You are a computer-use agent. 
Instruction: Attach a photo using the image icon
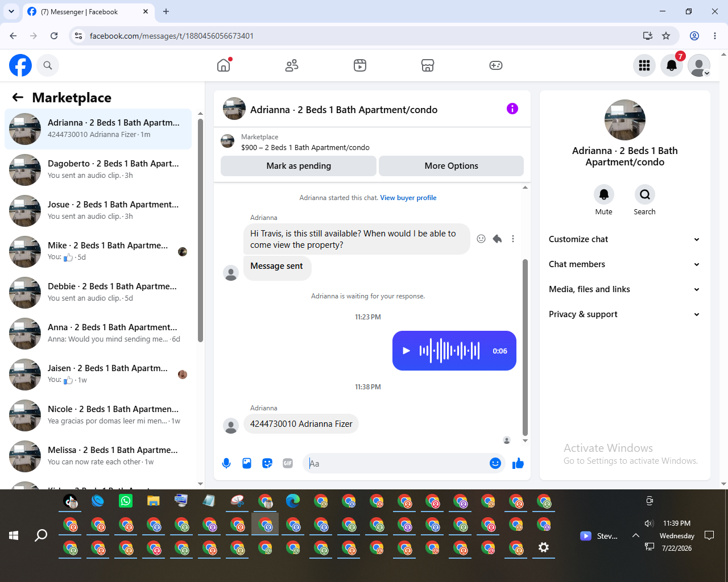pyautogui.click(x=247, y=463)
